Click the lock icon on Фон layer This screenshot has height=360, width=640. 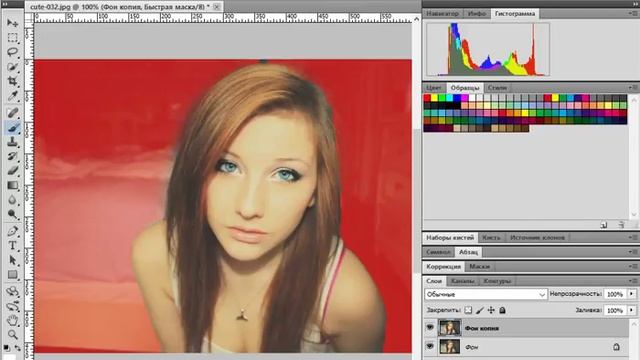[x=616, y=347]
